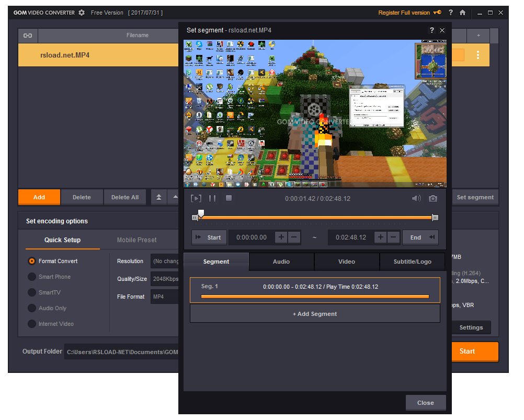Click the help question mark in the dialog titlebar

tap(431, 30)
